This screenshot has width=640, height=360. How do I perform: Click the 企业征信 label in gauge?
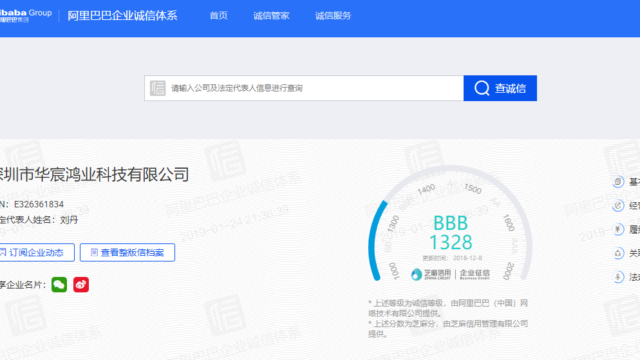tap(474, 274)
